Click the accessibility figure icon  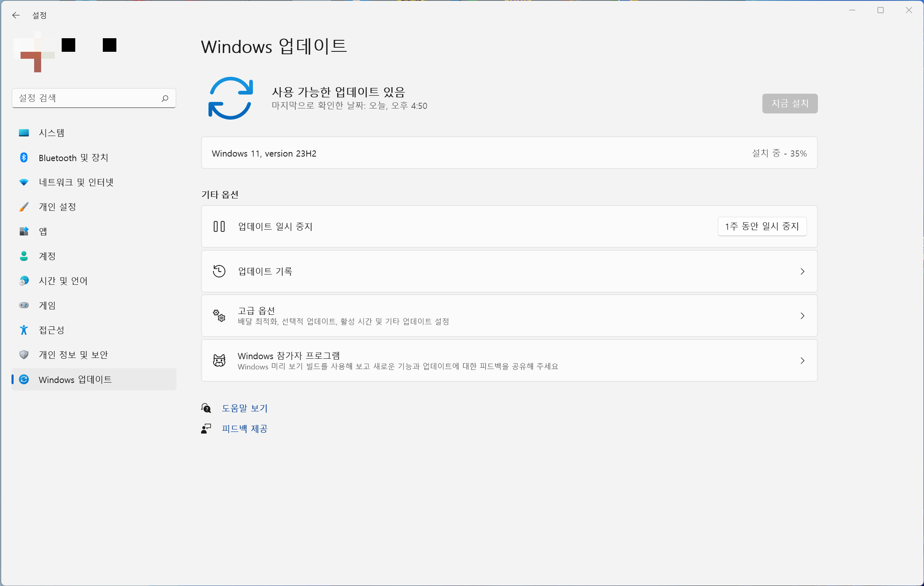coord(24,330)
